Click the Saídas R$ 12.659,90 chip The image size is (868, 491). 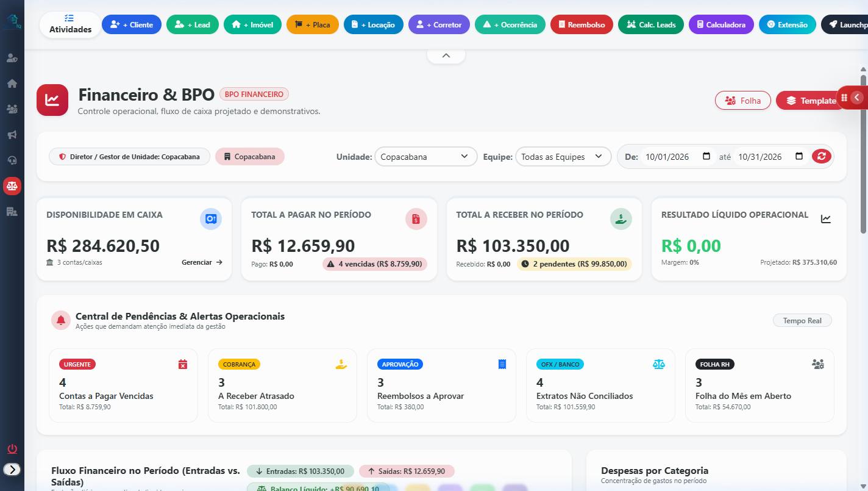click(407, 471)
